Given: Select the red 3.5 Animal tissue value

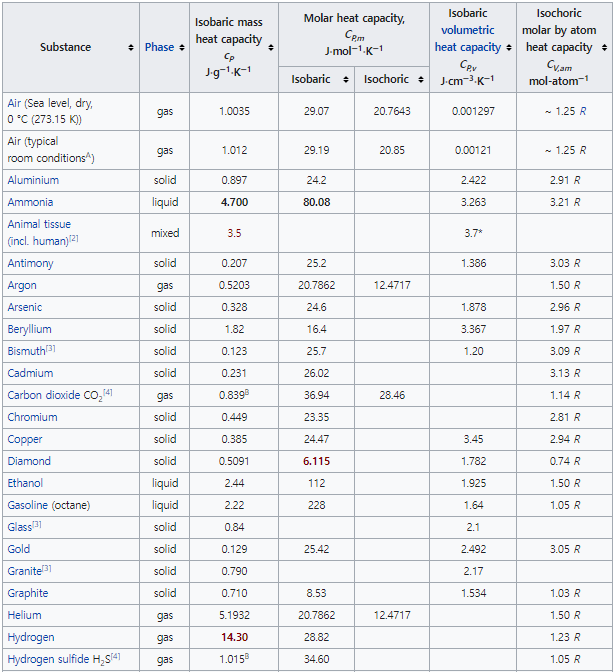Looking at the screenshot, I should [234, 233].
